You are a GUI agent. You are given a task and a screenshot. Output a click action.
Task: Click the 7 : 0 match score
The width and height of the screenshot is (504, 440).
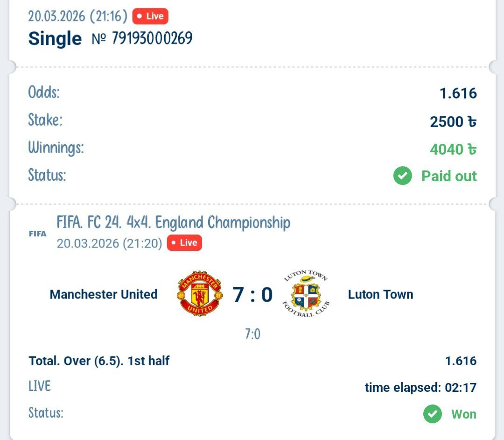252,294
